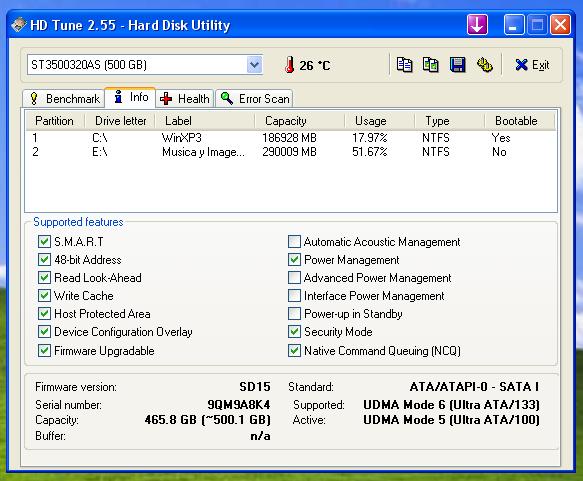This screenshot has height=481, width=583.
Task: Go to the Error Scan tab
Action: pos(255,99)
